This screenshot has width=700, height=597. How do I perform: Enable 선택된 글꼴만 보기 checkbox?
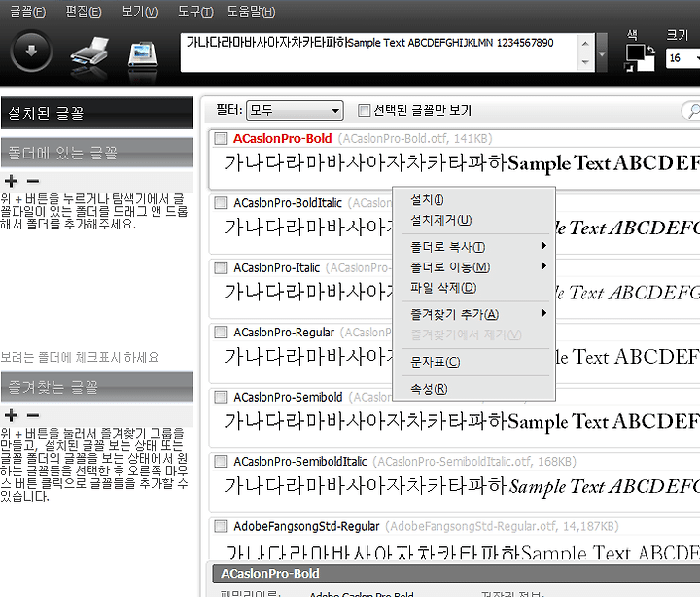pos(365,110)
